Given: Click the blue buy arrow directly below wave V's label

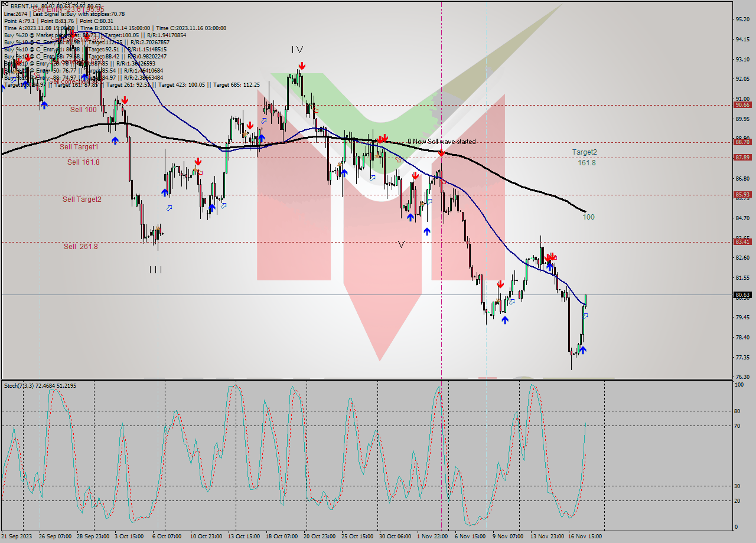Looking at the screenshot, I should click(x=410, y=217).
